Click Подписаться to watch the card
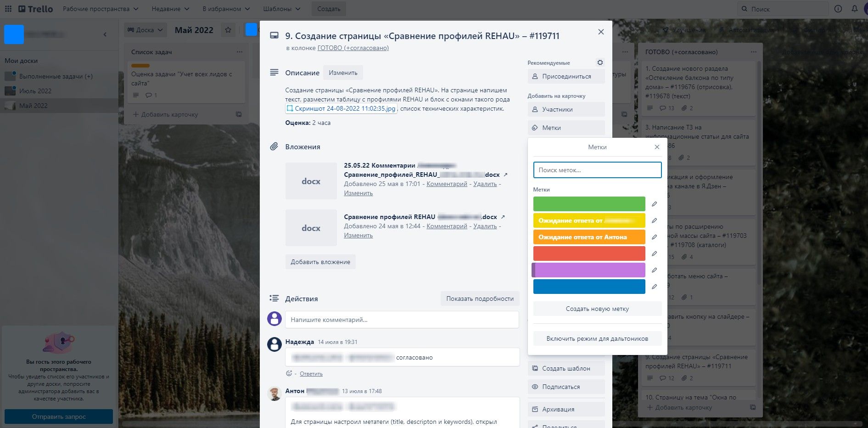This screenshot has width=868, height=428. pos(566,387)
